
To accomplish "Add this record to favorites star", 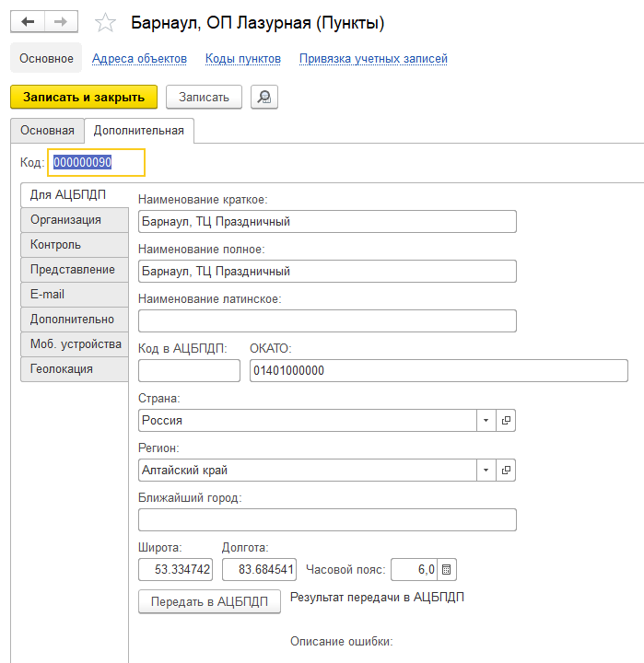I will [x=107, y=23].
